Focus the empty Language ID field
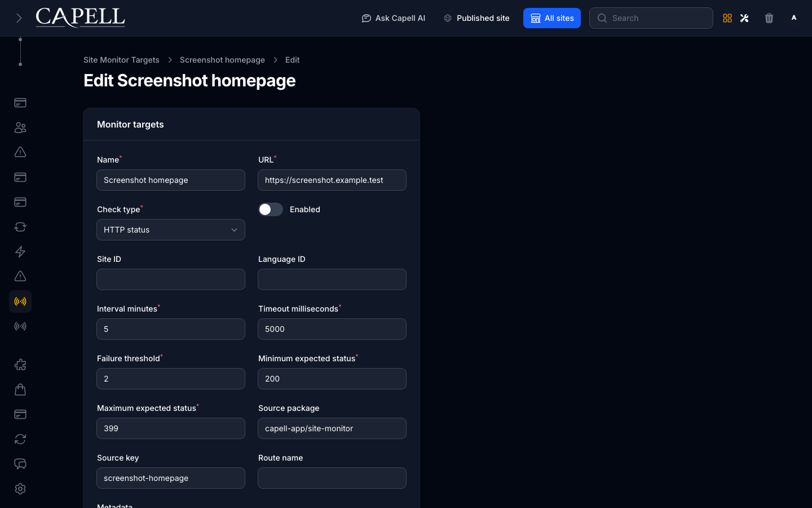The height and width of the screenshot is (508, 812). tap(332, 279)
